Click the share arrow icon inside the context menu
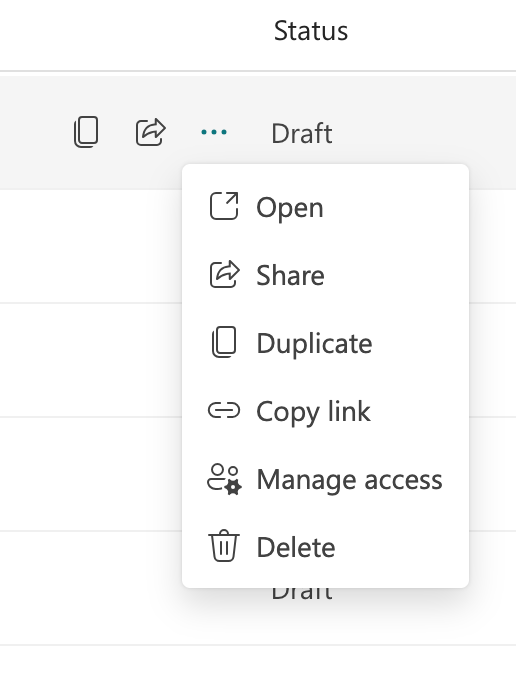Screen dimensions: 516x686 (x=224, y=274)
